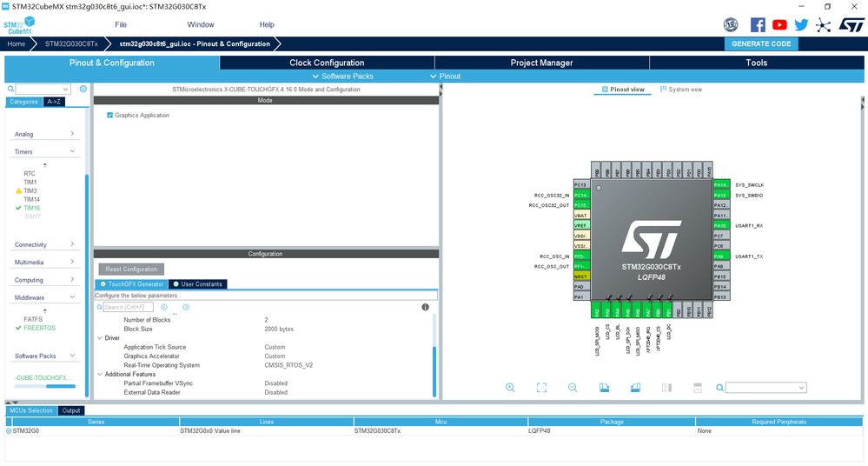This screenshot has width=868, height=466.
Task: Click the parameter Search field
Action: pyautogui.click(x=128, y=307)
